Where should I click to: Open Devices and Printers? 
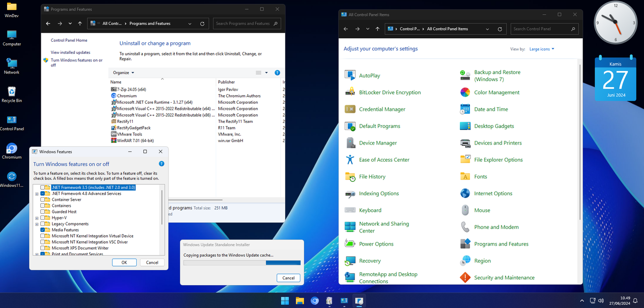[x=491, y=143]
